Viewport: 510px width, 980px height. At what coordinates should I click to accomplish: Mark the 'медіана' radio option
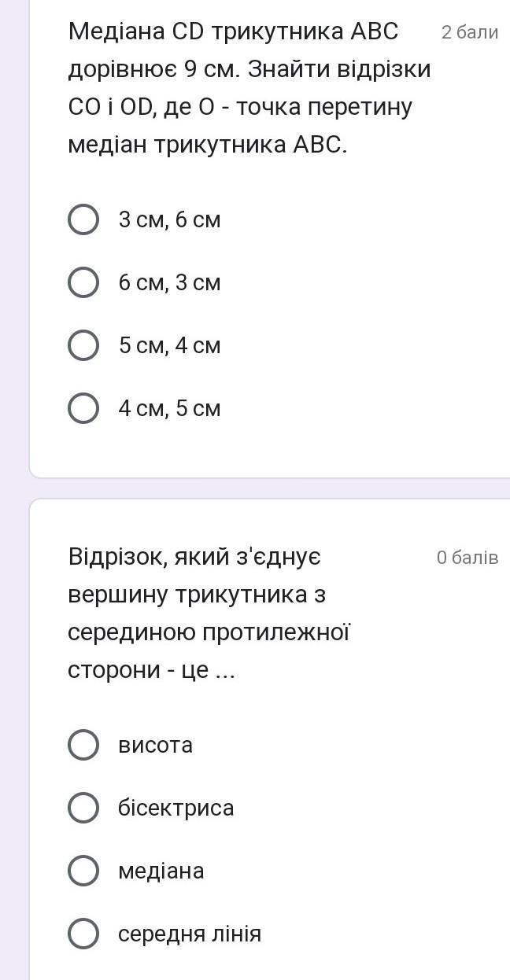click(83, 871)
